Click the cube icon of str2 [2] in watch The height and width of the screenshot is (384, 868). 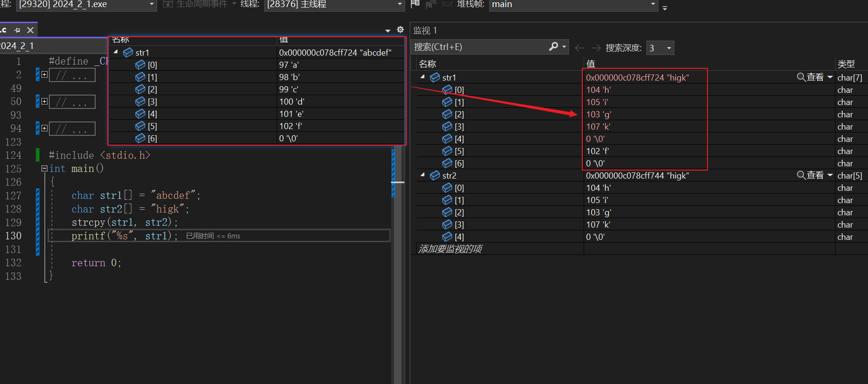tap(447, 212)
